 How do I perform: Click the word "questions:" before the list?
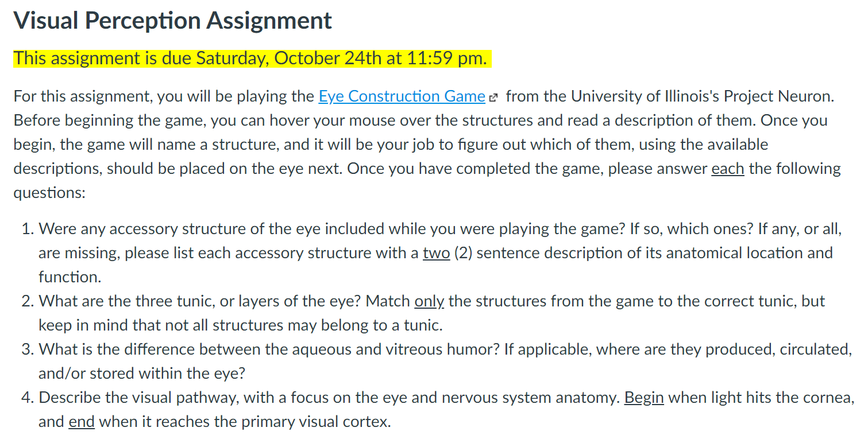click(49, 193)
